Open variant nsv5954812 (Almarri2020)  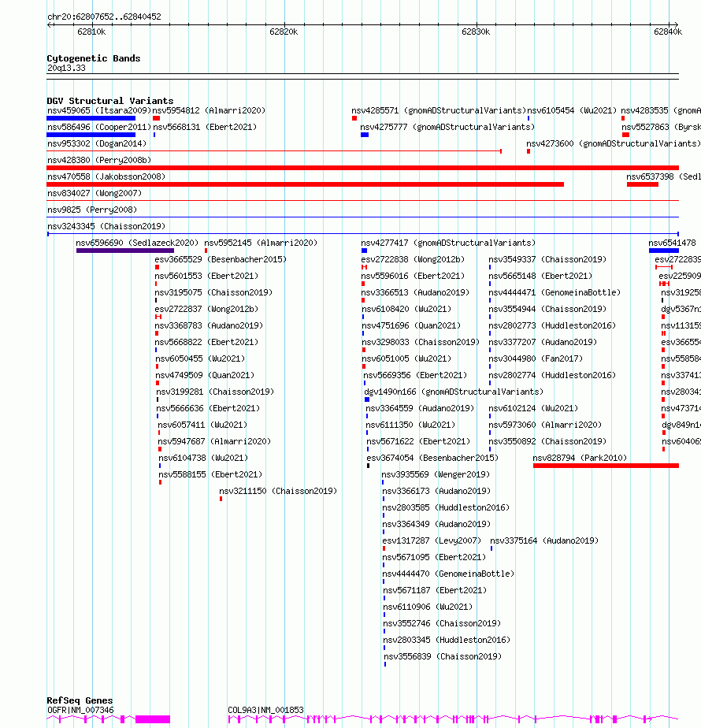(209, 110)
